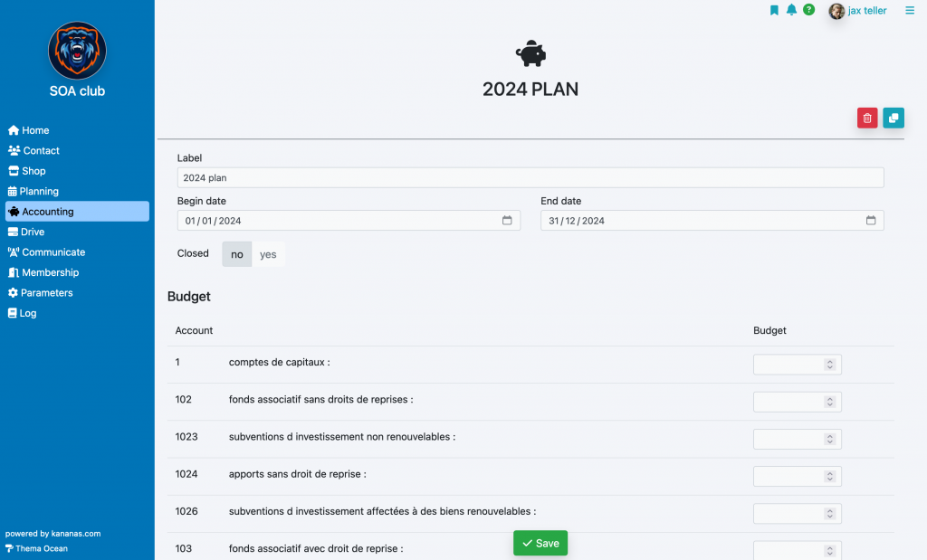Screen dimensions: 927x560
Task: Set Closed toggle to no
Action: pos(237,254)
